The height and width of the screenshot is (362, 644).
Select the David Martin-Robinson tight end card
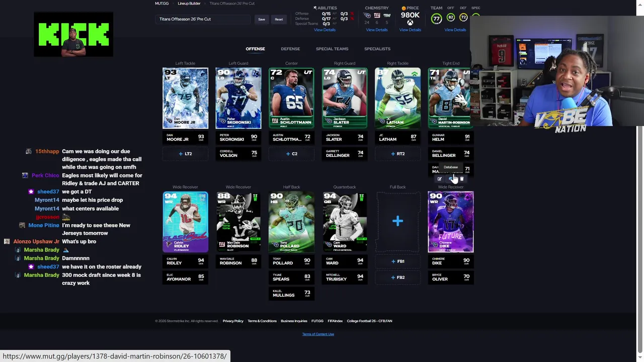(x=449, y=98)
